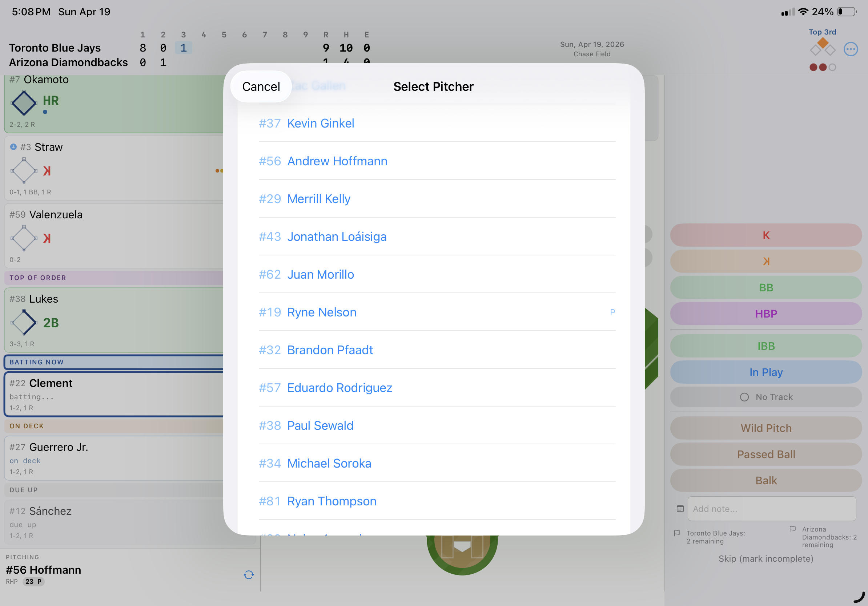Tap the home plate on the field
Image resolution: width=868 pixels, height=606 pixels.
462,546
